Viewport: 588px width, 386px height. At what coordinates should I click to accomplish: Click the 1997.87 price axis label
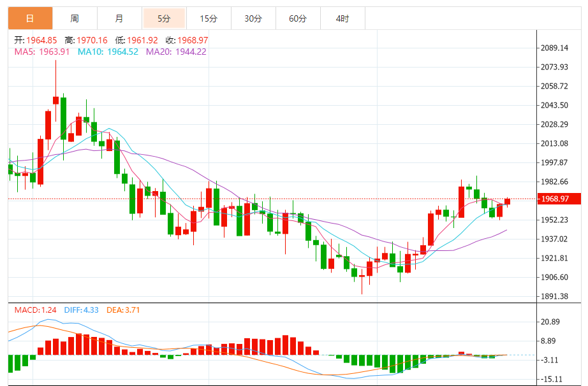pyautogui.click(x=554, y=162)
